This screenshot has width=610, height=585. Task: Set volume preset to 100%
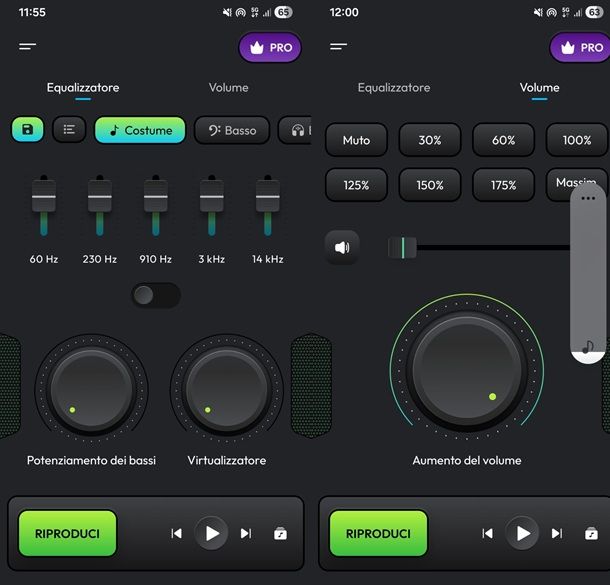[x=577, y=140]
